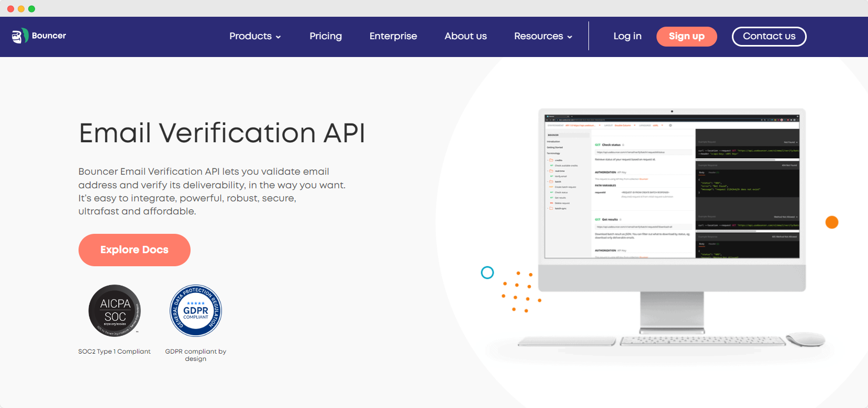This screenshot has width=868, height=408.
Task: Click the solid orange circle decoration
Action: point(832,222)
